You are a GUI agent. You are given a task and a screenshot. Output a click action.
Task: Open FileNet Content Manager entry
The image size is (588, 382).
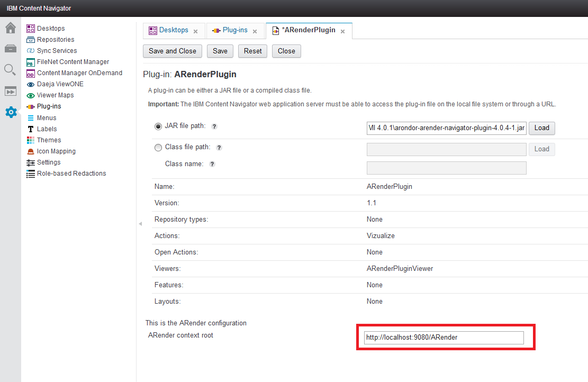pos(73,62)
